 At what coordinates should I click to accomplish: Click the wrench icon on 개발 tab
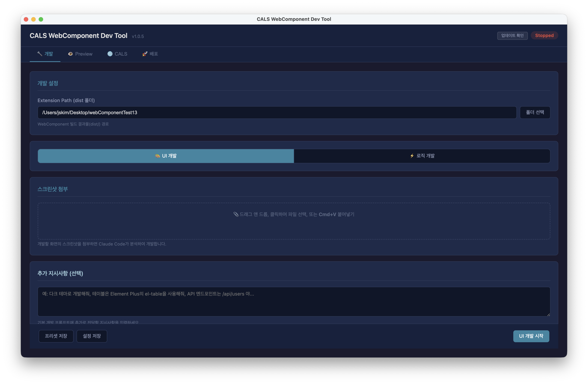(40, 54)
